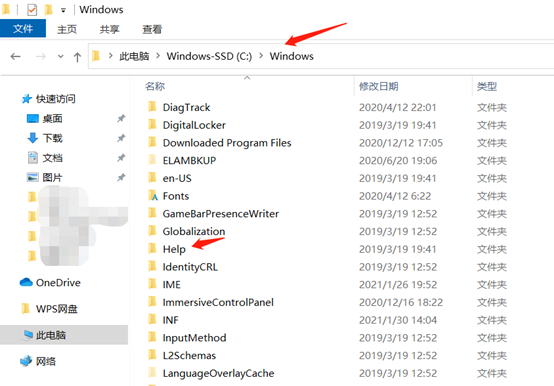Click the Fonts folder icon
The width and height of the screenshot is (554, 386).
(x=153, y=195)
